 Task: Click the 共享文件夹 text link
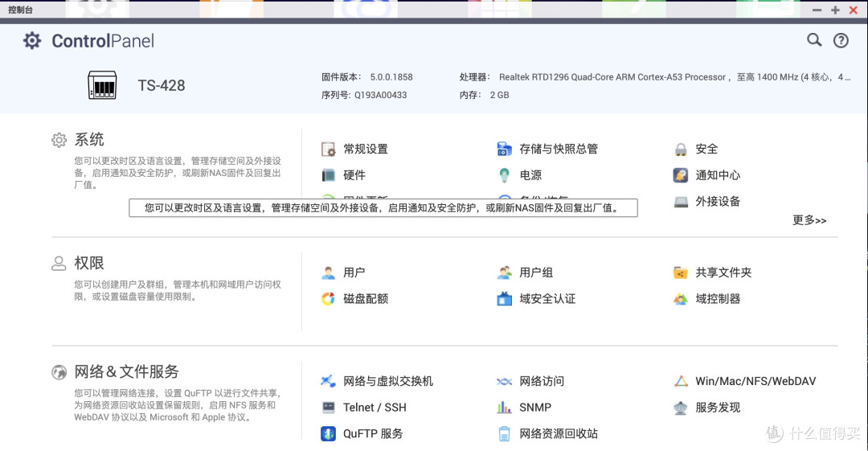point(723,273)
